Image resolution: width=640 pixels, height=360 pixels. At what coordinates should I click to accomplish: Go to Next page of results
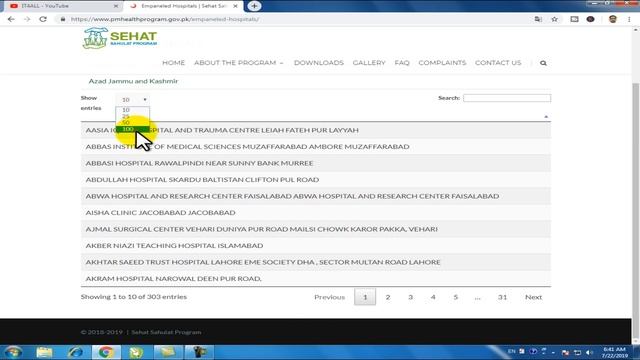(x=533, y=297)
